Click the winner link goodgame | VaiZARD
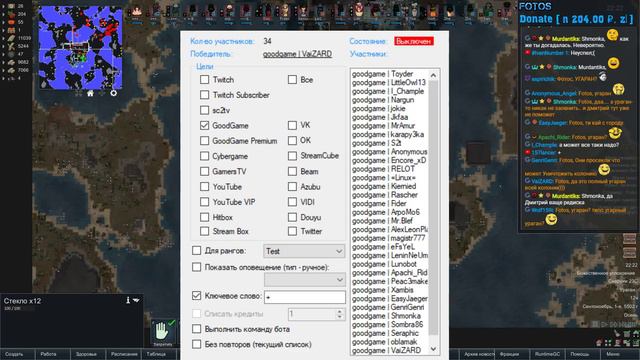Image resolution: width=640 pixels, height=360 pixels. (x=297, y=54)
